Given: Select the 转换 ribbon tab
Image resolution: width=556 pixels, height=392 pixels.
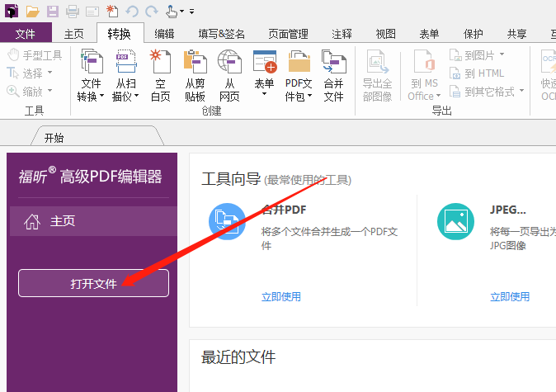Looking at the screenshot, I should point(120,34).
